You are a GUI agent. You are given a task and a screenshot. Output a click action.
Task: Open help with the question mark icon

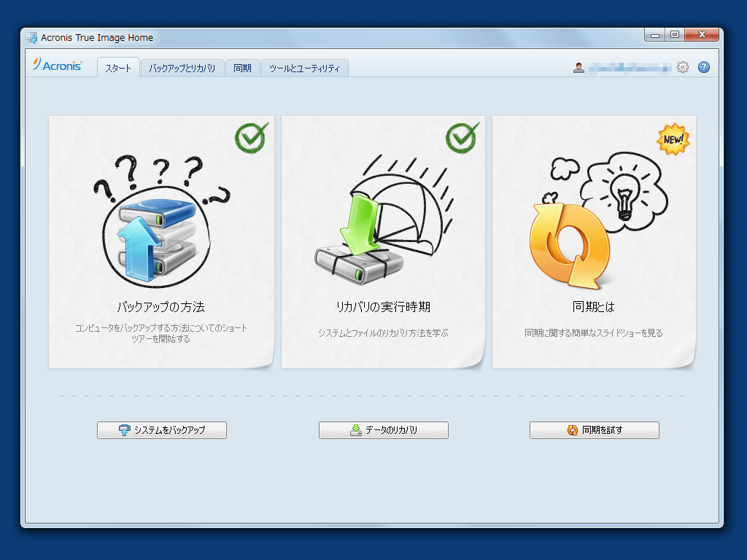(704, 67)
